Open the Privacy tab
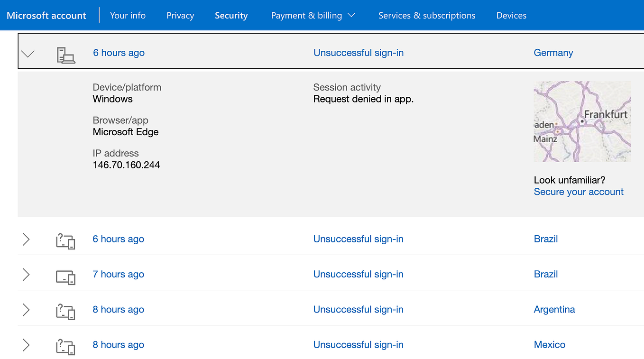Image resolution: width=644 pixels, height=359 pixels. pyautogui.click(x=180, y=15)
